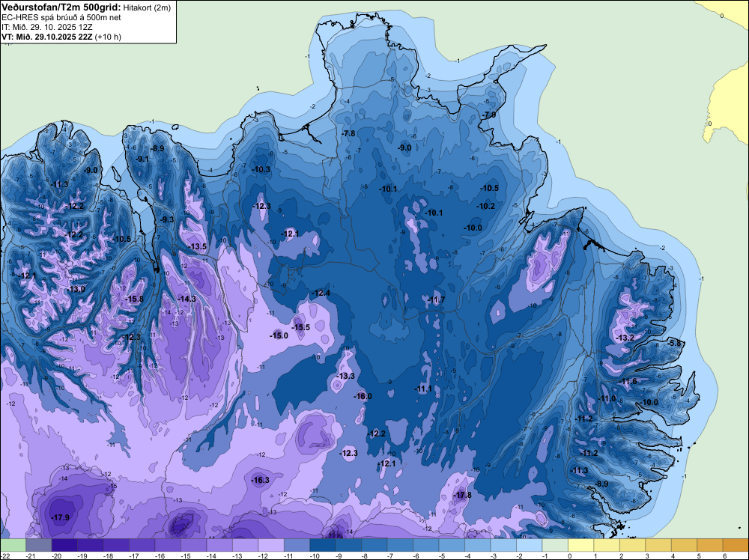
Task: Click the -15.0 temperature value
Action: pos(279,335)
